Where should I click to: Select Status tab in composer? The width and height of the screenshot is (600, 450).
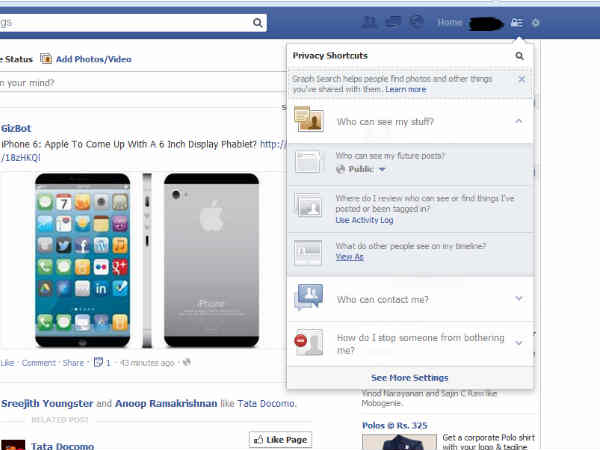(16, 59)
